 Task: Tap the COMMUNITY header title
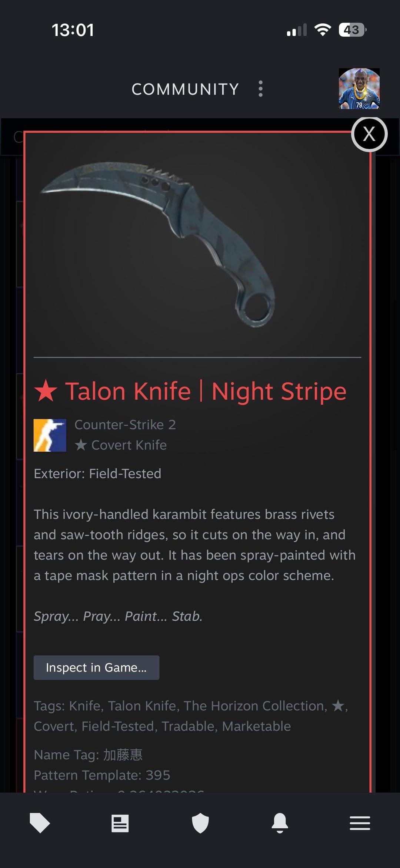[x=185, y=89]
